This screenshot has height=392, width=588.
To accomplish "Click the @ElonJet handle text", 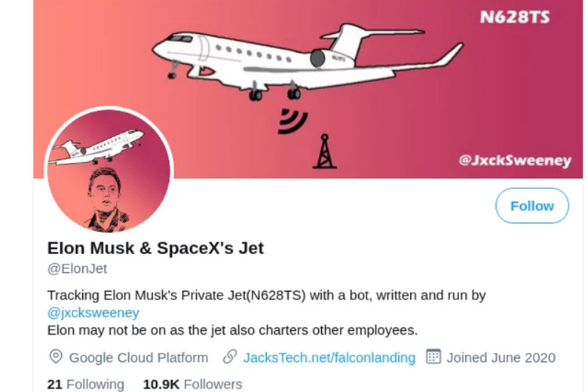I will click(77, 268).
